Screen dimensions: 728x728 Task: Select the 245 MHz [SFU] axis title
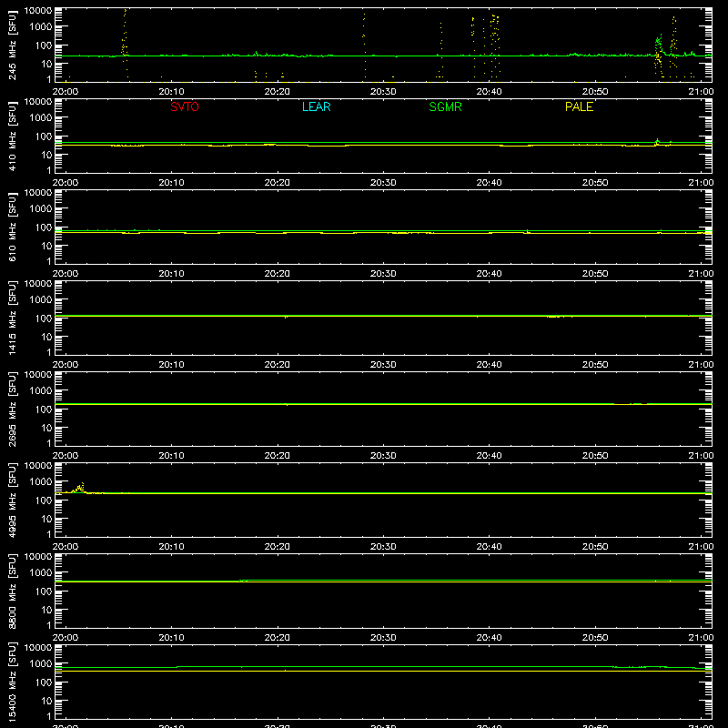[x=12, y=45]
